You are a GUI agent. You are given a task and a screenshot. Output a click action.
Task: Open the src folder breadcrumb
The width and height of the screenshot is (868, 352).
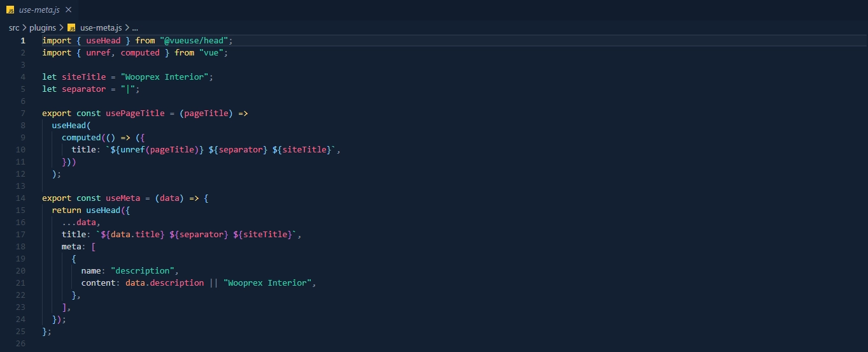(x=14, y=28)
